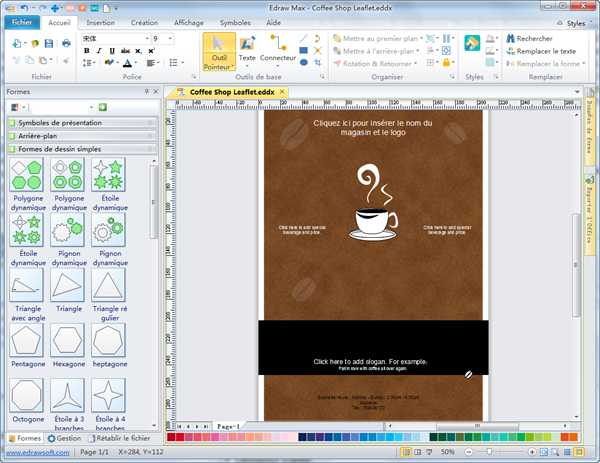Switch to the Gestion panel tab

[64, 438]
